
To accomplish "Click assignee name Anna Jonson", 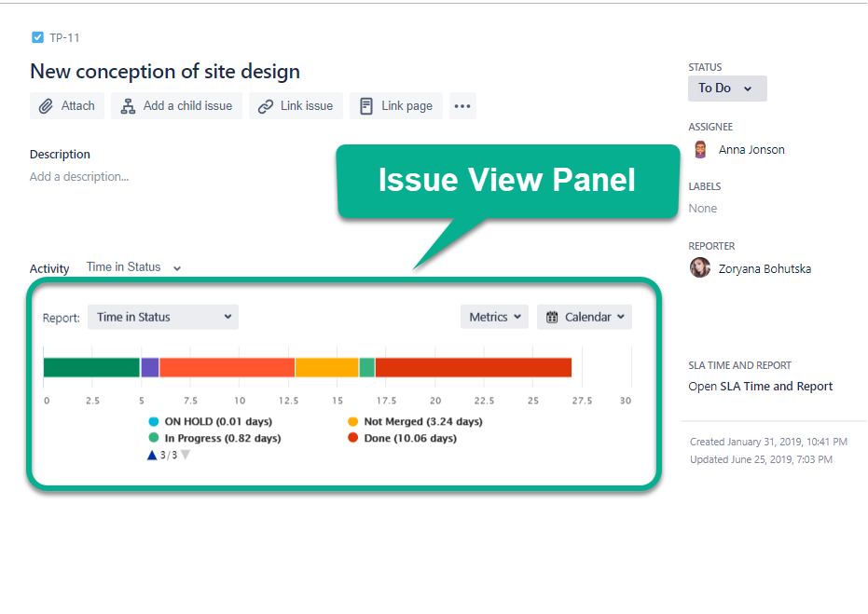I will [x=751, y=149].
